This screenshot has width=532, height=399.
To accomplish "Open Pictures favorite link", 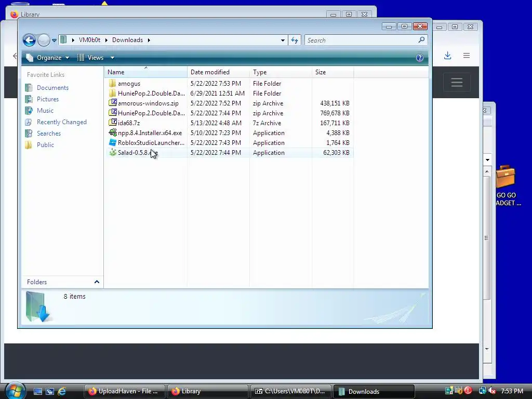I will click(x=48, y=99).
